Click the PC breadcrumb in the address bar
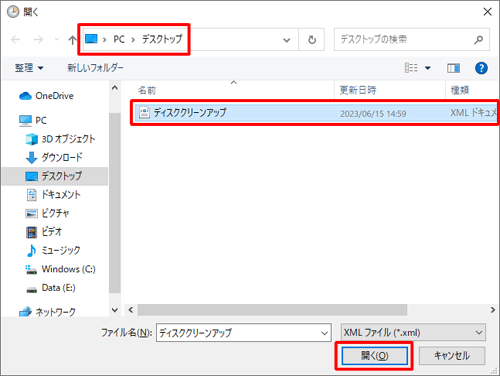Image resolution: width=500 pixels, height=376 pixels. (119, 39)
